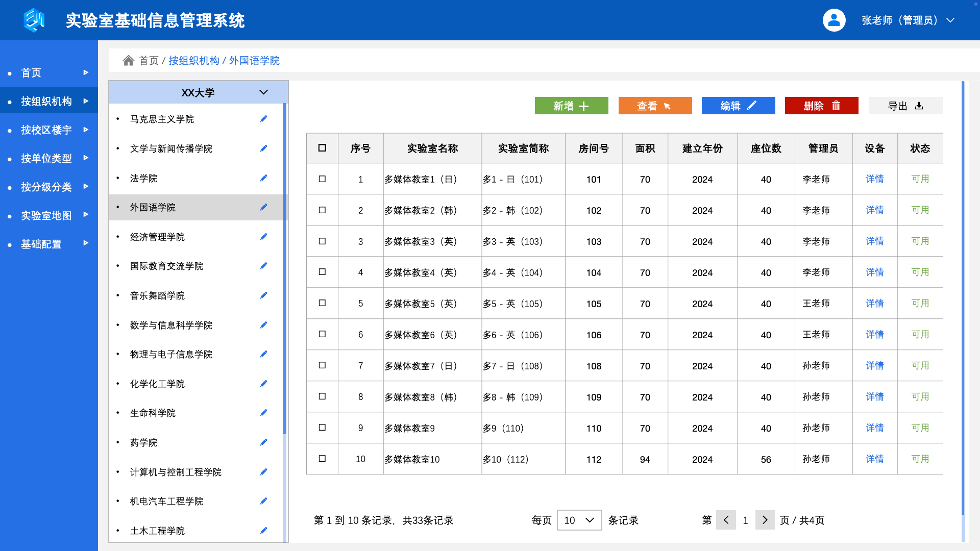Open 按校区楼宇 in the sidebar

point(46,130)
